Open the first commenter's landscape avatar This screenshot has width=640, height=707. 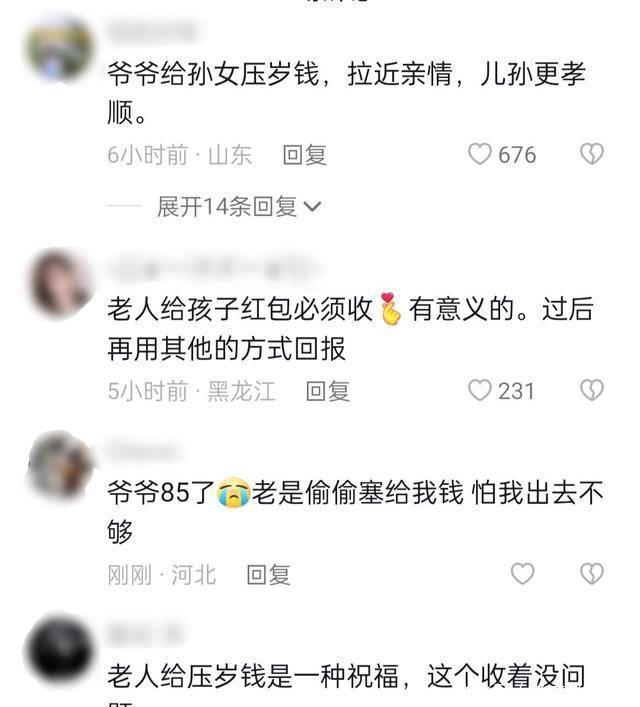pos(60,48)
